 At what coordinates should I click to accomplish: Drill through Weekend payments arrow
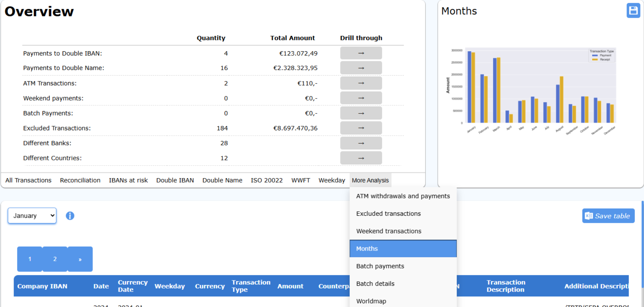click(x=361, y=98)
